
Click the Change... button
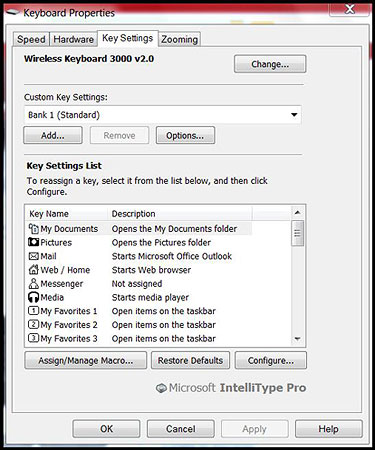click(270, 64)
